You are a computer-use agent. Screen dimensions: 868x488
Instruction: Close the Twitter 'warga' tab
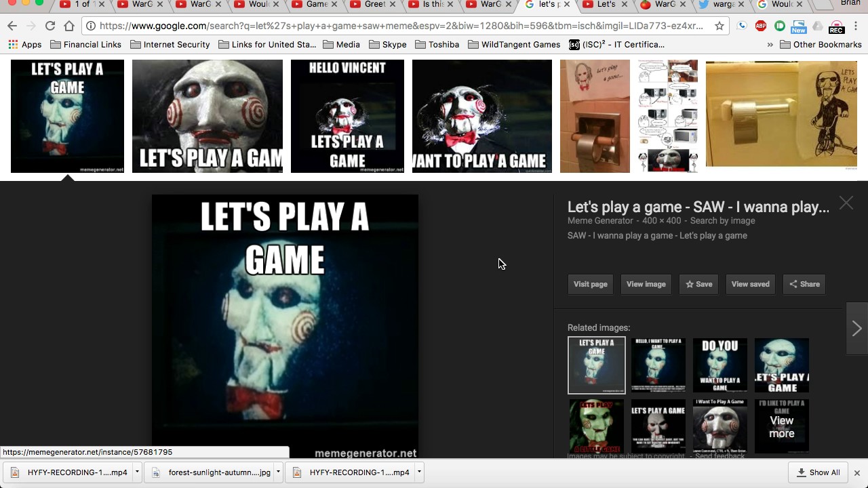[741, 4]
